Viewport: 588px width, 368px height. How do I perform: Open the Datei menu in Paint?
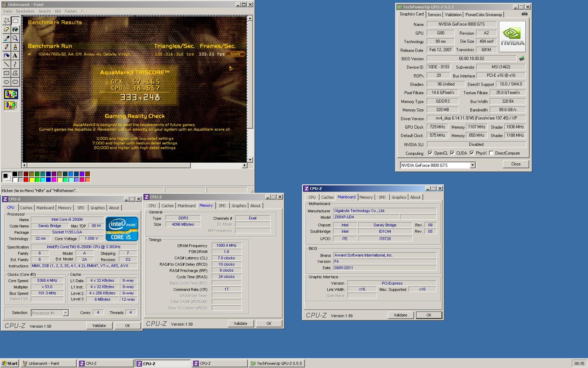7,11
